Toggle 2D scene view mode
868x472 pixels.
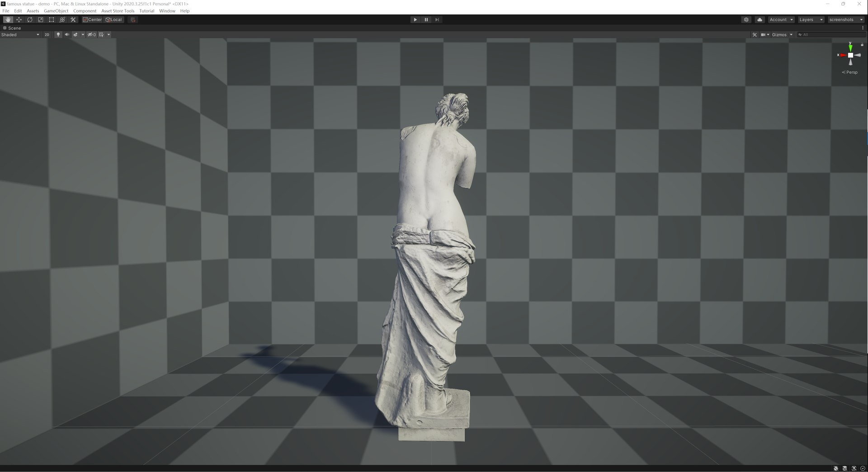point(47,35)
